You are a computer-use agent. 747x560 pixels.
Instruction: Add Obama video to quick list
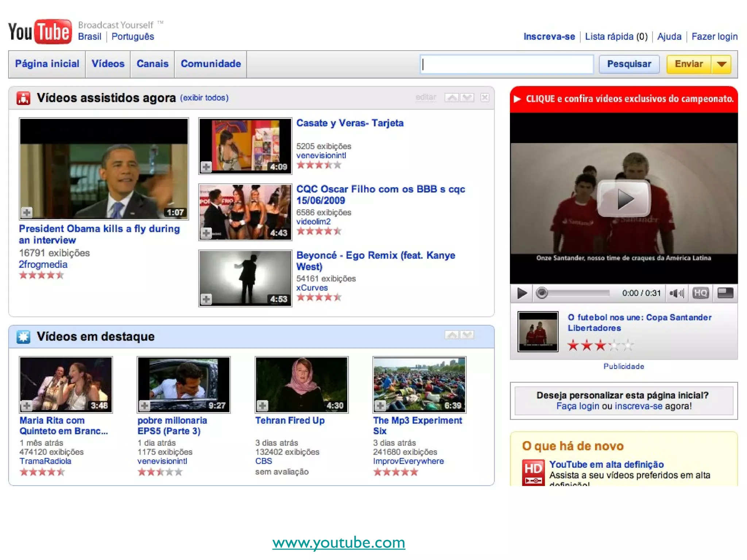click(27, 212)
